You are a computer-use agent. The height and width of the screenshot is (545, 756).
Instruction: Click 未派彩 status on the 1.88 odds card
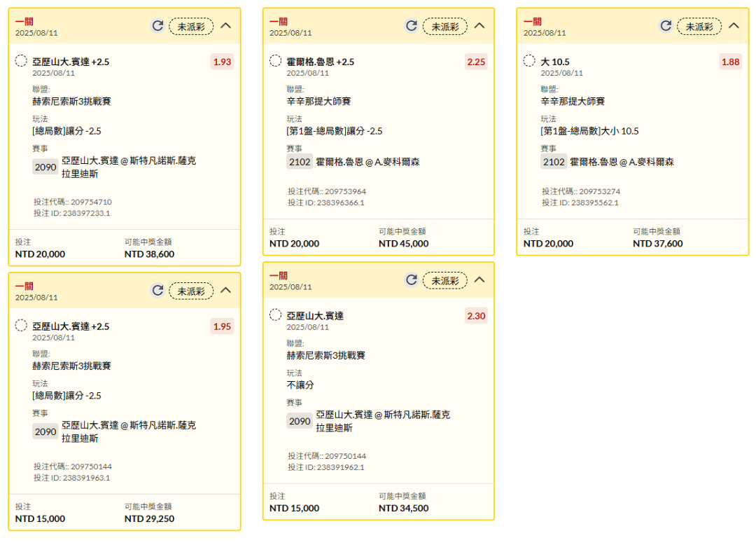pyautogui.click(x=699, y=27)
